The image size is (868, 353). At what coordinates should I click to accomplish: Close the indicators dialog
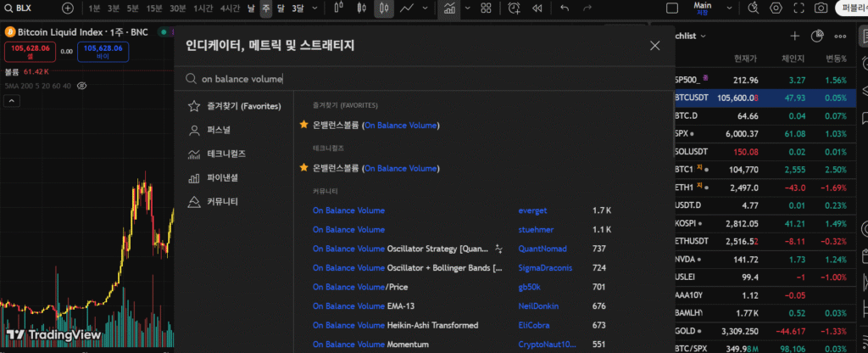[x=655, y=46]
